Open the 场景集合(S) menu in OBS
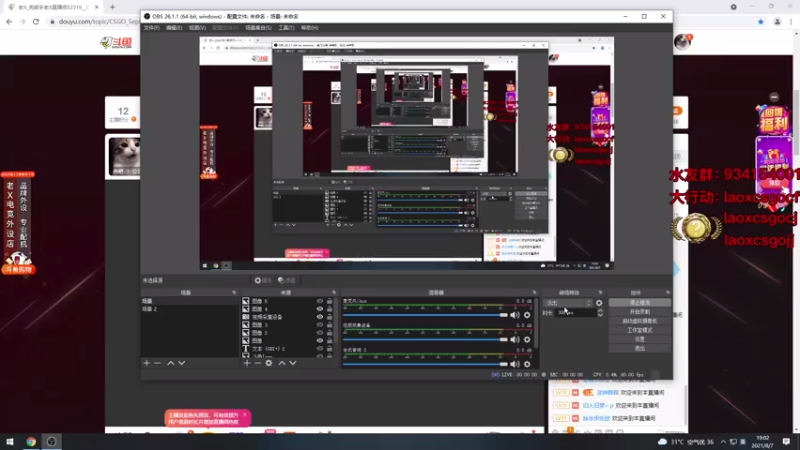Viewport: 800px width, 450px height. 258,28
